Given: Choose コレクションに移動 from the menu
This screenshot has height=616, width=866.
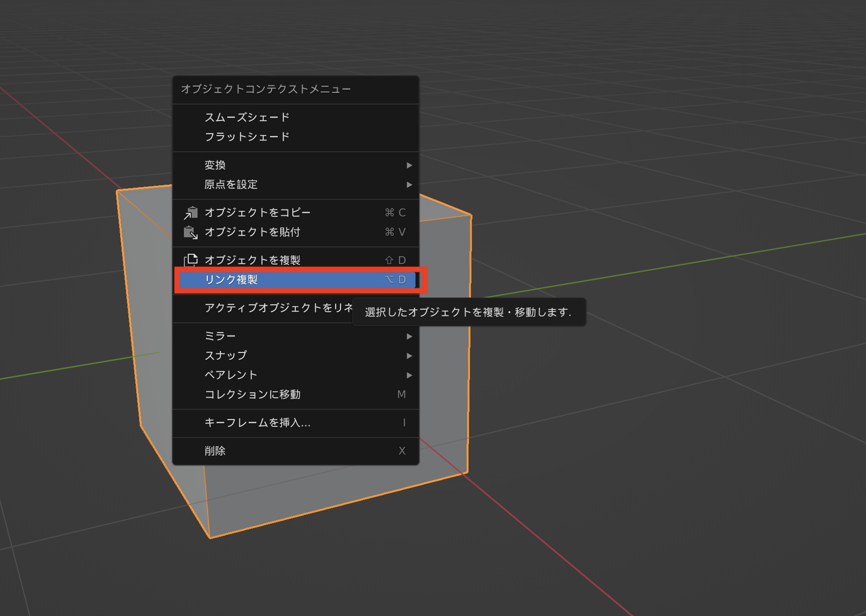Looking at the screenshot, I should pyautogui.click(x=253, y=395).
